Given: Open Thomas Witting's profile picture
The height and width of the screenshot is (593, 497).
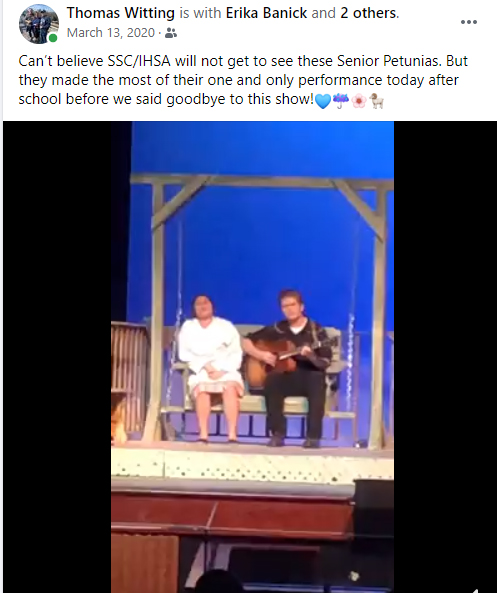Looking at the screenshot, I should pos(39,24).
